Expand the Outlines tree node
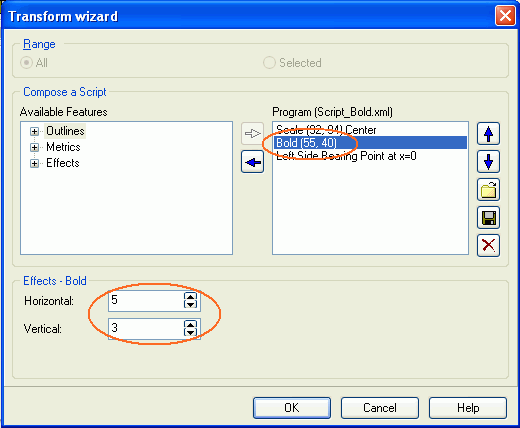This screenshot has width=520, height=428. click(34, 131)
